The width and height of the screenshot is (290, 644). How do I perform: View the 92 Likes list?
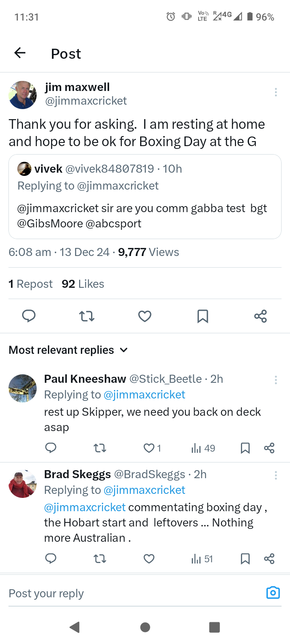coord(83,284)
